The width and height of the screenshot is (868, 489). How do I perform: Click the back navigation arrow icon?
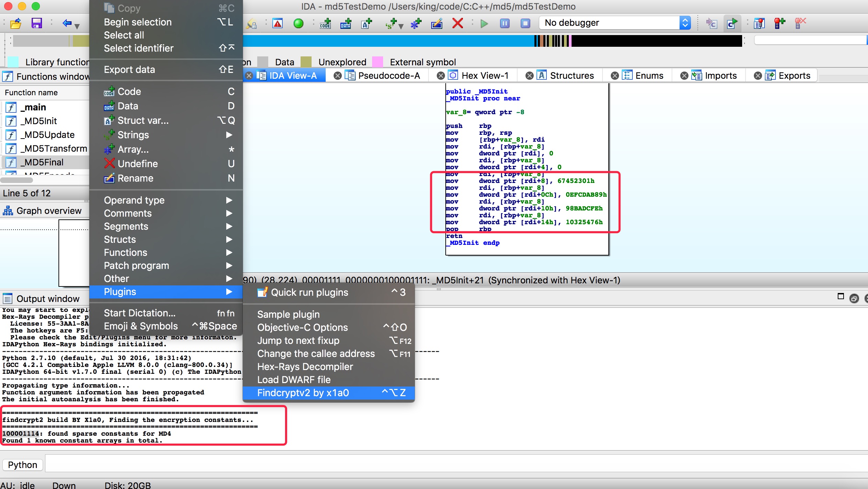tap(67, 23)
